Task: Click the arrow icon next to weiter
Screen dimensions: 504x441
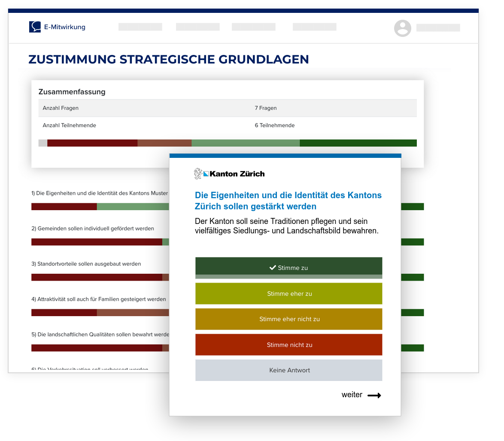Action: click(374, 396)
